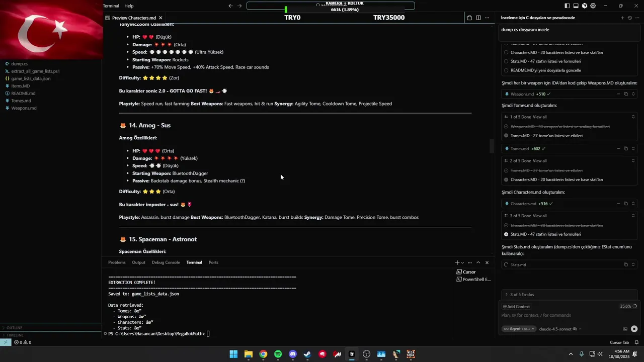Expand the Timeline section
Viewport: 644px width, 362px height.
pyautogui.click(x=51, y=335)
